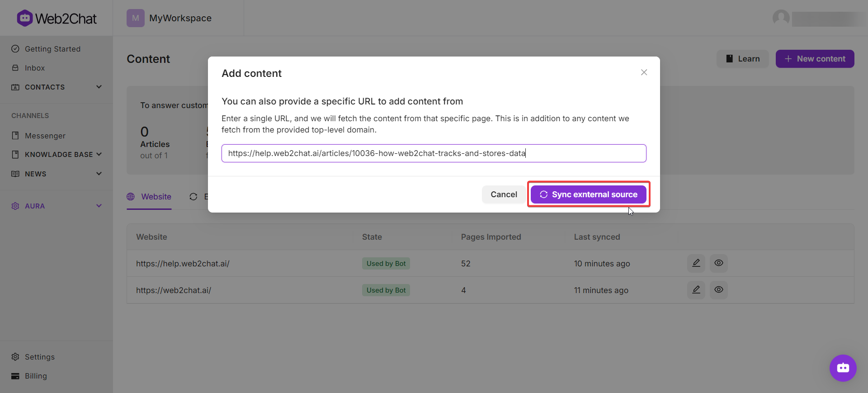Click the New content button

click(815, 59)
